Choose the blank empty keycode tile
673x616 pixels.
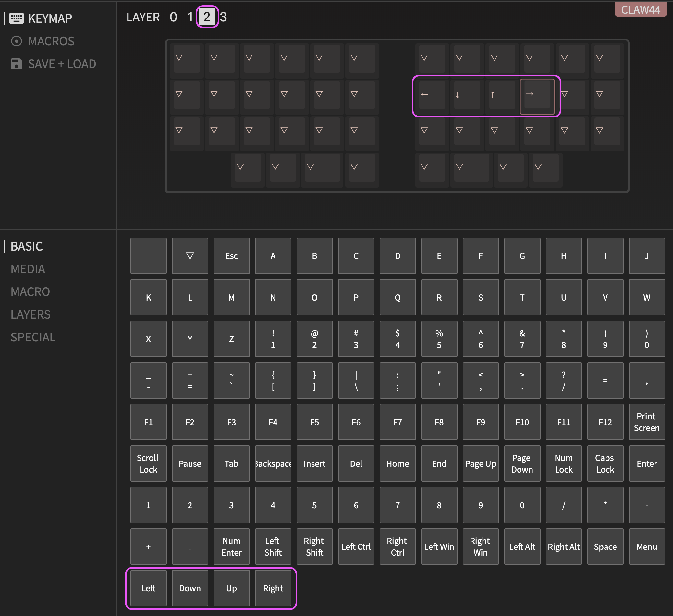click(x=149, y=256)
